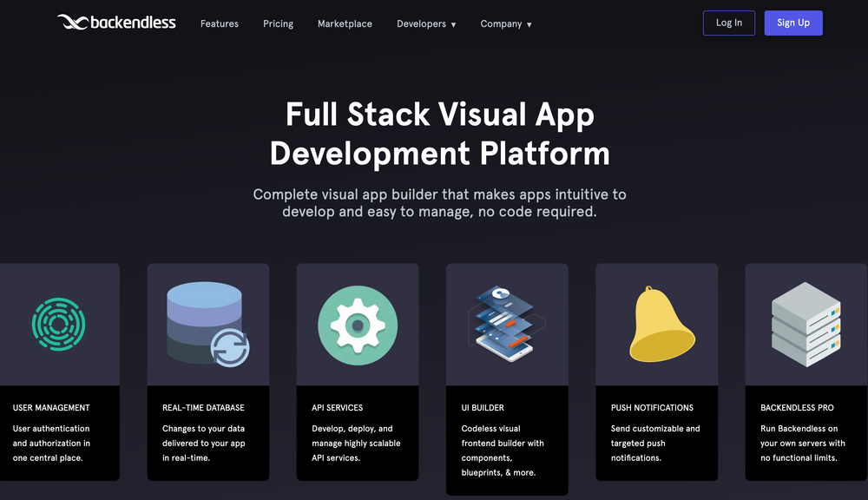Open the Features page
The image size is (868, 500).
(219, 23)
